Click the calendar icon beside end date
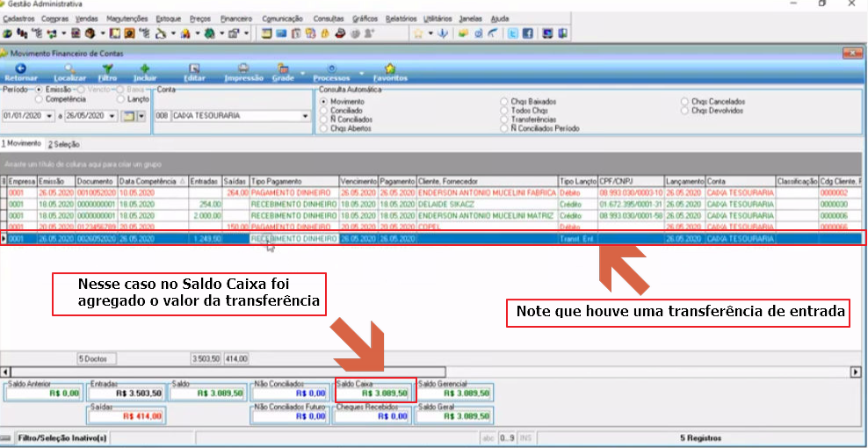 point(128,116)
